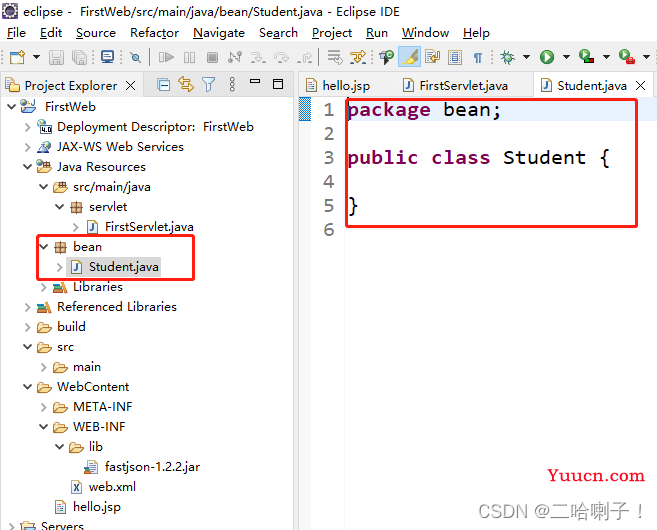The height and width of the screenshot is (530, 657).
Task: Click the Use Step Filters icon
Action: [x=358, y=57]
